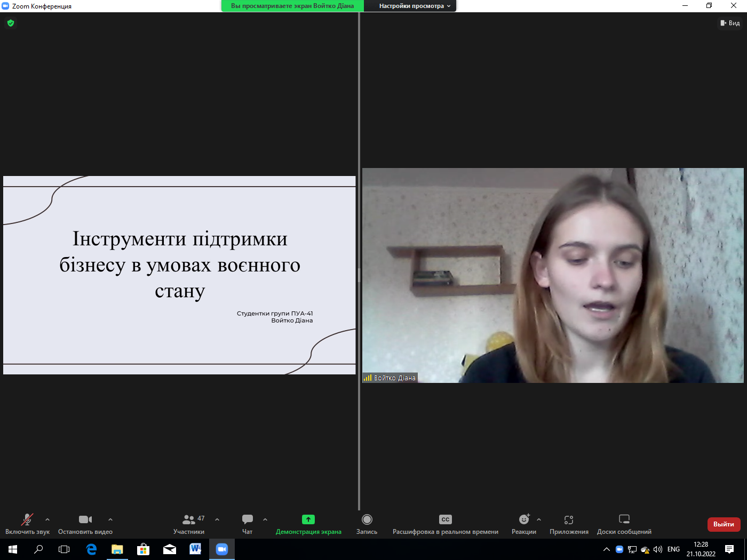The width and height of the screenshot is (747, 560).
Task: Open Реакции reactions picker
Action: click(x=524, y=524)
